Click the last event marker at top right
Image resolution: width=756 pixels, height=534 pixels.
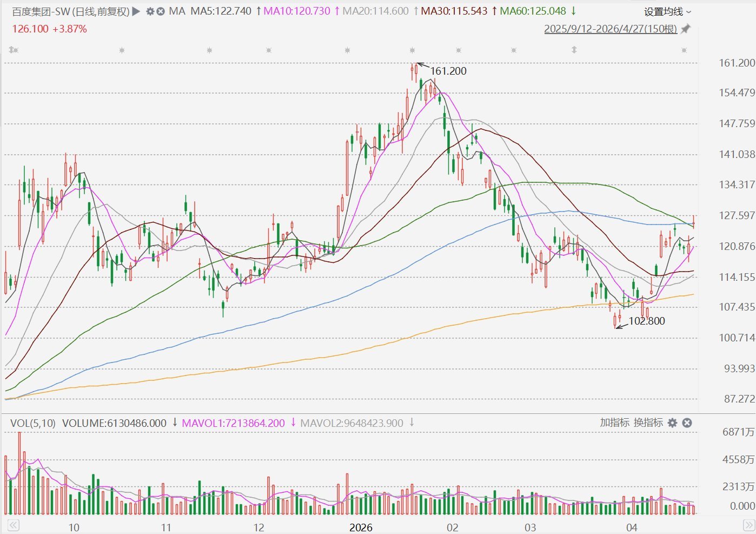click(x=684, y=50)
